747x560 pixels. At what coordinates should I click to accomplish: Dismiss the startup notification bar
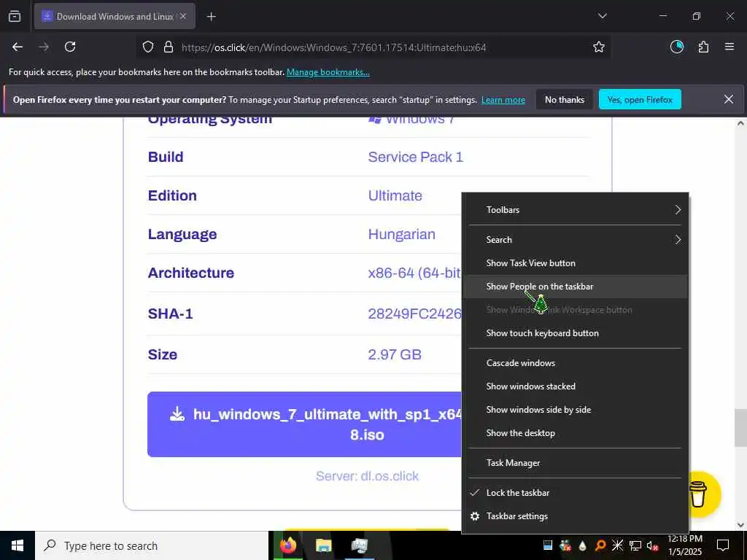tap(729, 99)
